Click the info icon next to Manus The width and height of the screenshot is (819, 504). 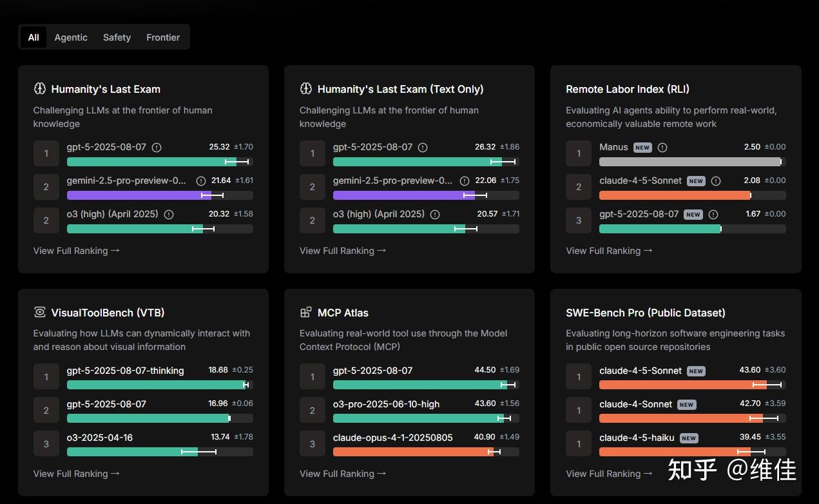[662, 148]
